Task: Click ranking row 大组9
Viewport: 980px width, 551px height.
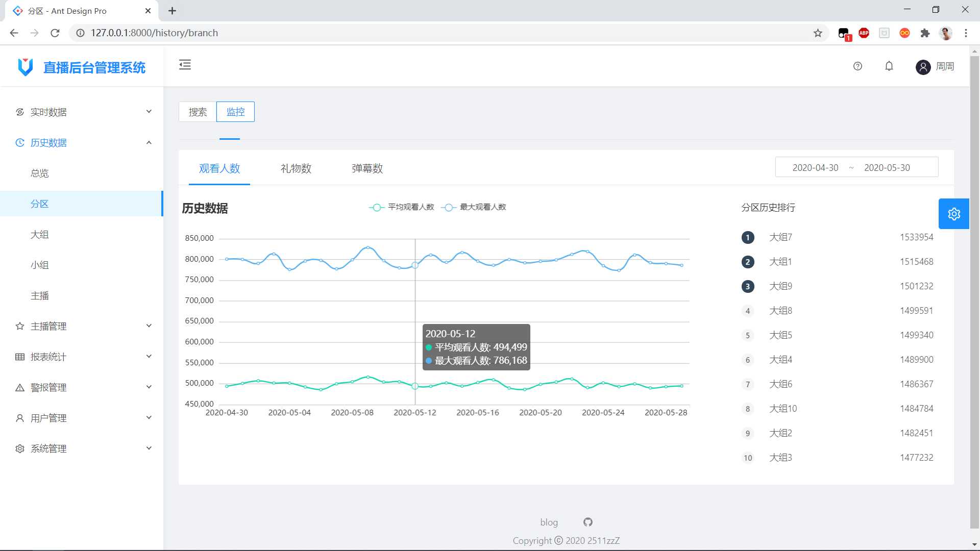Action: tap(837, 286)
